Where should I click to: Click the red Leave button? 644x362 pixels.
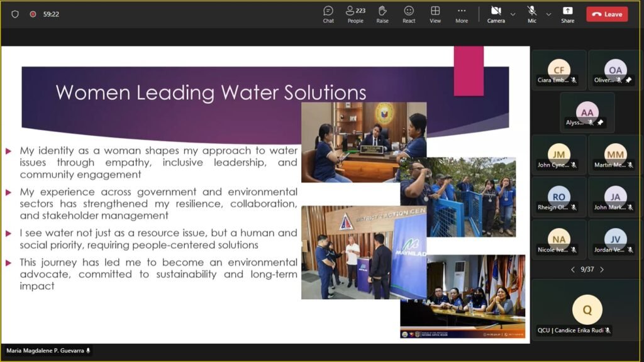[x=607, y=14]
